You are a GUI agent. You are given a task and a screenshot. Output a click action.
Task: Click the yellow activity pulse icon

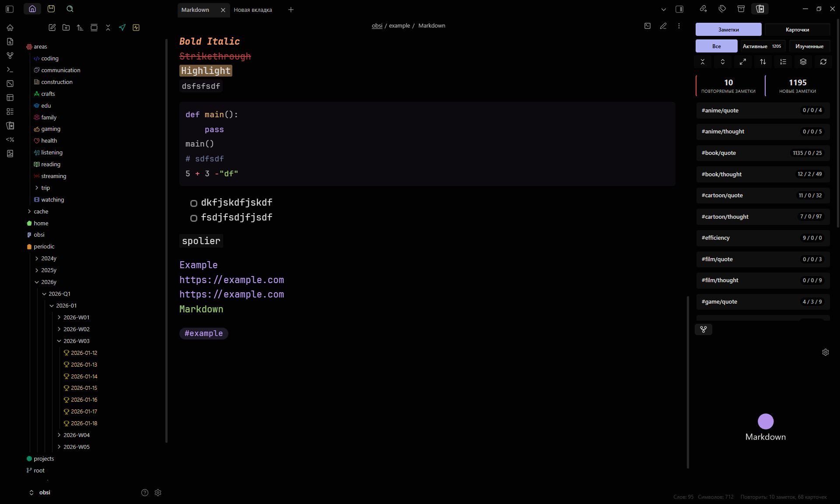pyautogui.click(x=136, y=28)
